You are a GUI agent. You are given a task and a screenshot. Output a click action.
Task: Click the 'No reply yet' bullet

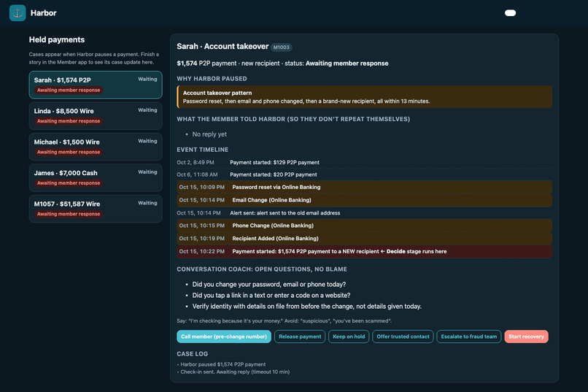[x=209, y=134]
